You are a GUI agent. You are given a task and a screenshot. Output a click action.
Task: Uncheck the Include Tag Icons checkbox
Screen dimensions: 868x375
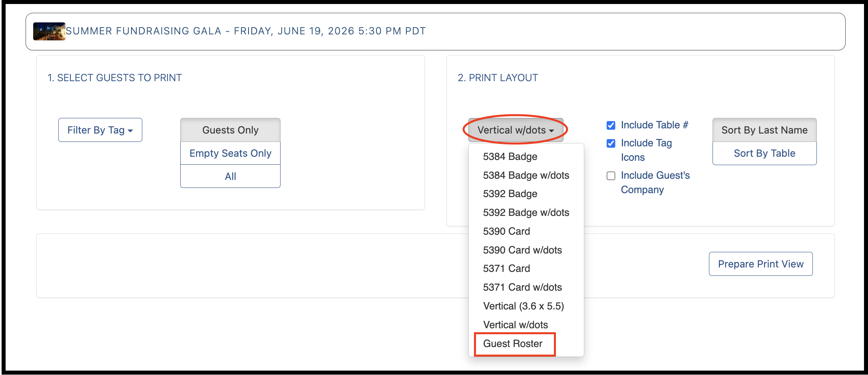tap(611, 144)
